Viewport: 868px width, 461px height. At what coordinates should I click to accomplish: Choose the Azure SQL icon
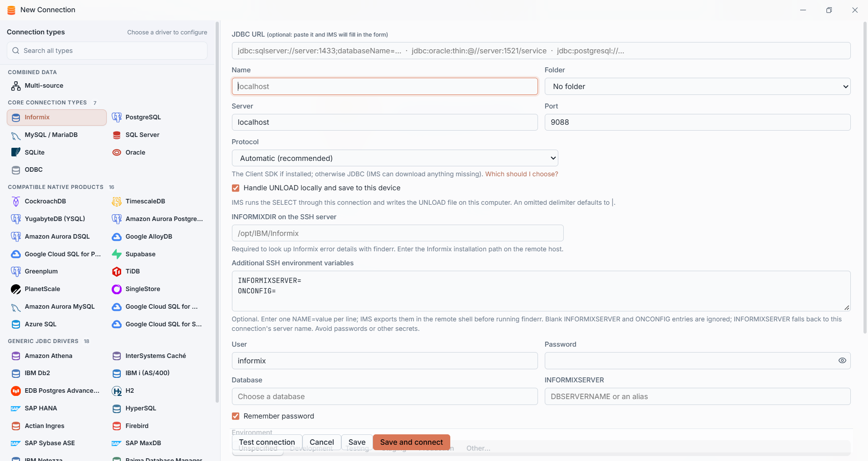coord(16,324)
